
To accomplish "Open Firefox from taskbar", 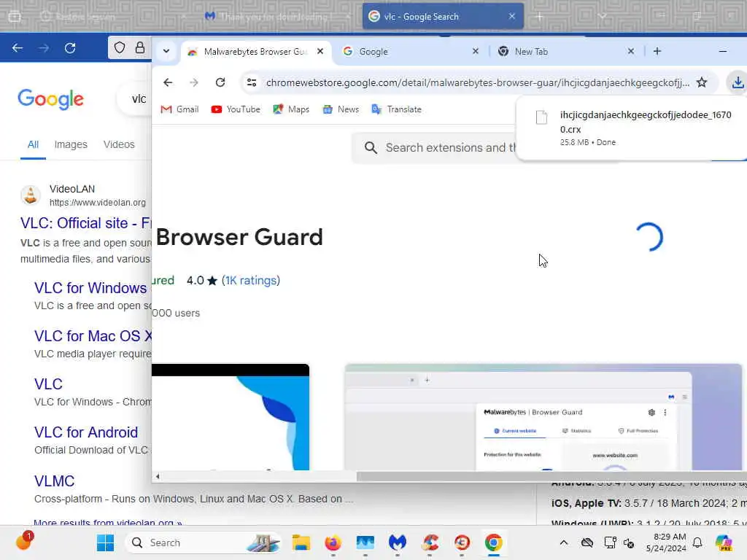I will [333, 542].
